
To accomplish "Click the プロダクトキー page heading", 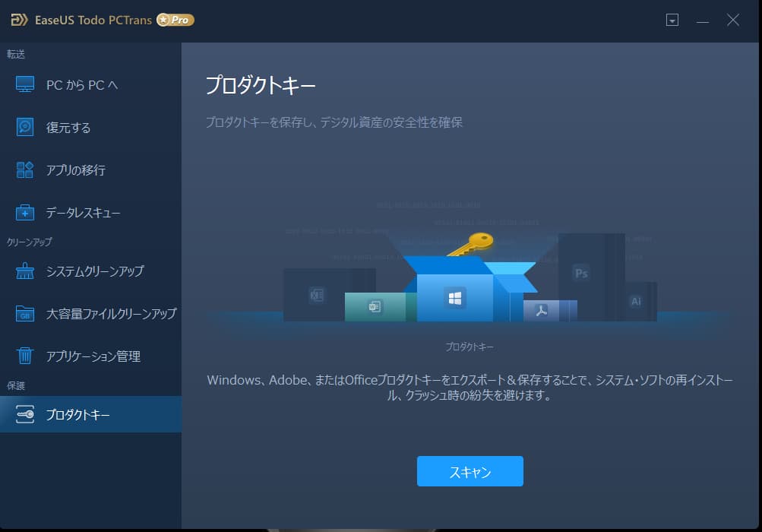I will pyautogui.click(x=261, y=85).
